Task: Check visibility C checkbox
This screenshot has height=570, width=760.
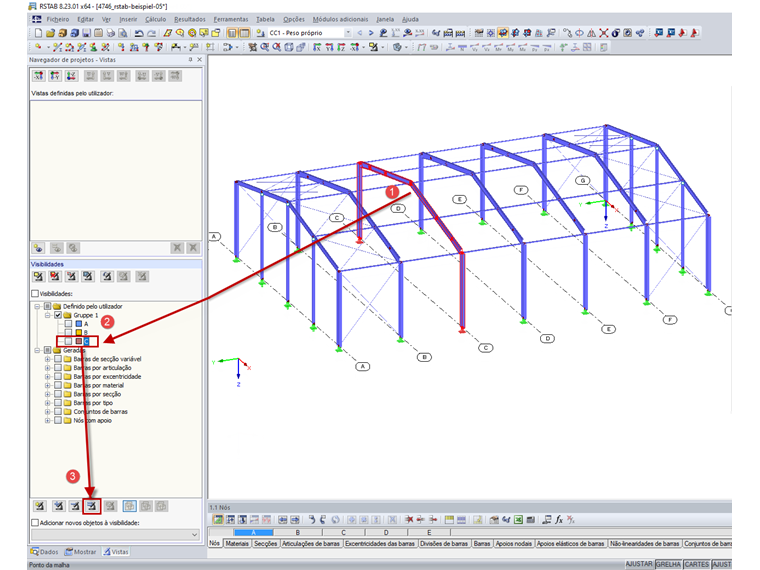Action: pos(68,341)
